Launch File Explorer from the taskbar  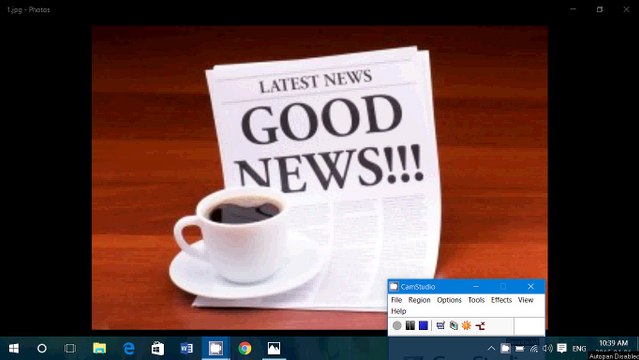click(x=99, y=348)
